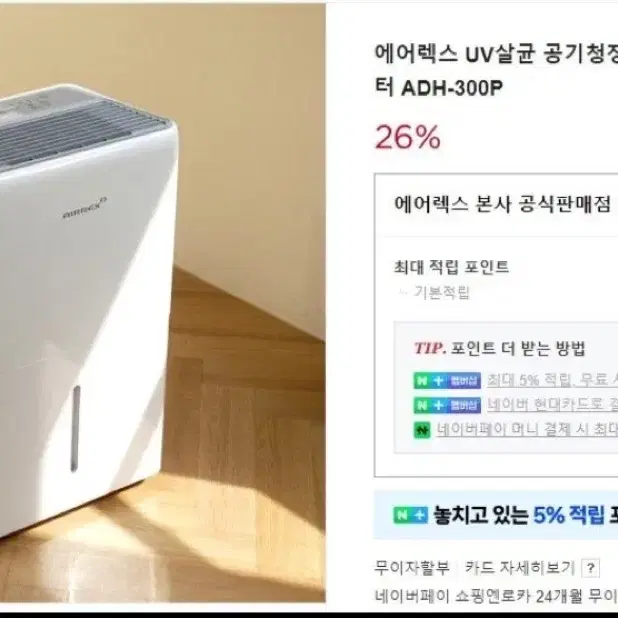
Task: Click the 기본적립 sub-item
Action: coord(441,292)
